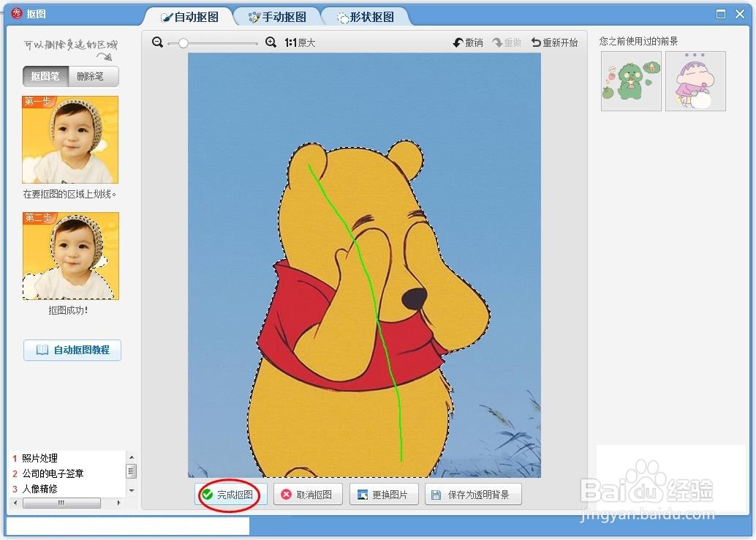
Task: Click the list scroll down arrow
Action: pyautogui.click(x=132, y=490)
